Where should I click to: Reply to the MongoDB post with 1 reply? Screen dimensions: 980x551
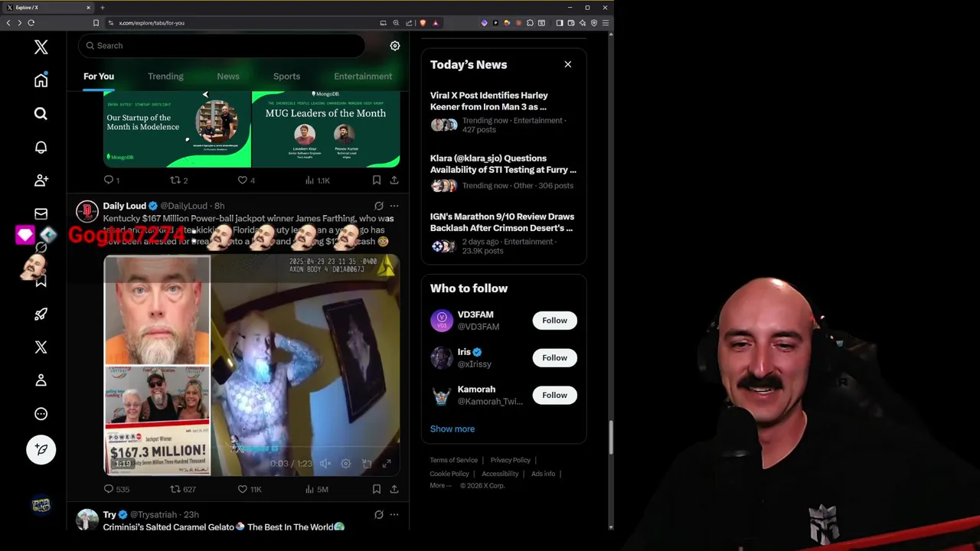(112, 181)
